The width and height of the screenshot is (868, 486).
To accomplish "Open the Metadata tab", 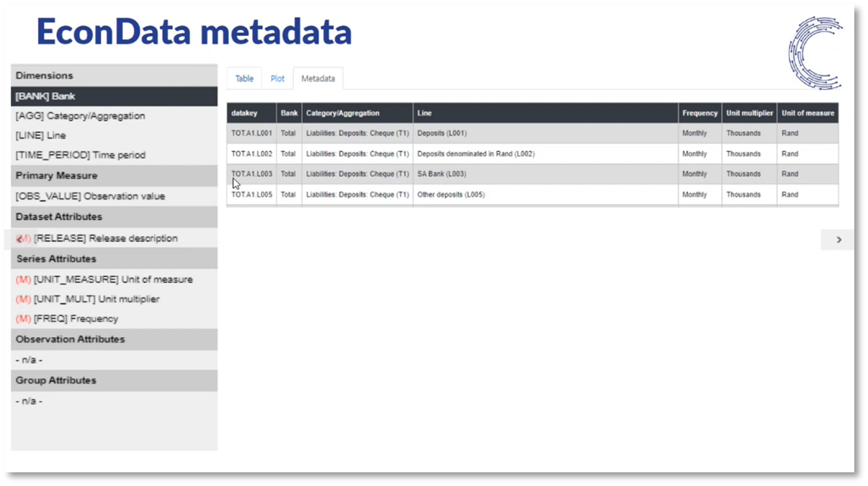I will 318,79.
